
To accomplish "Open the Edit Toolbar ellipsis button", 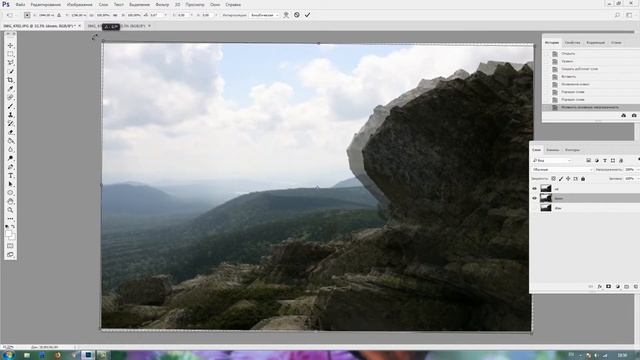I will (11, 219).
